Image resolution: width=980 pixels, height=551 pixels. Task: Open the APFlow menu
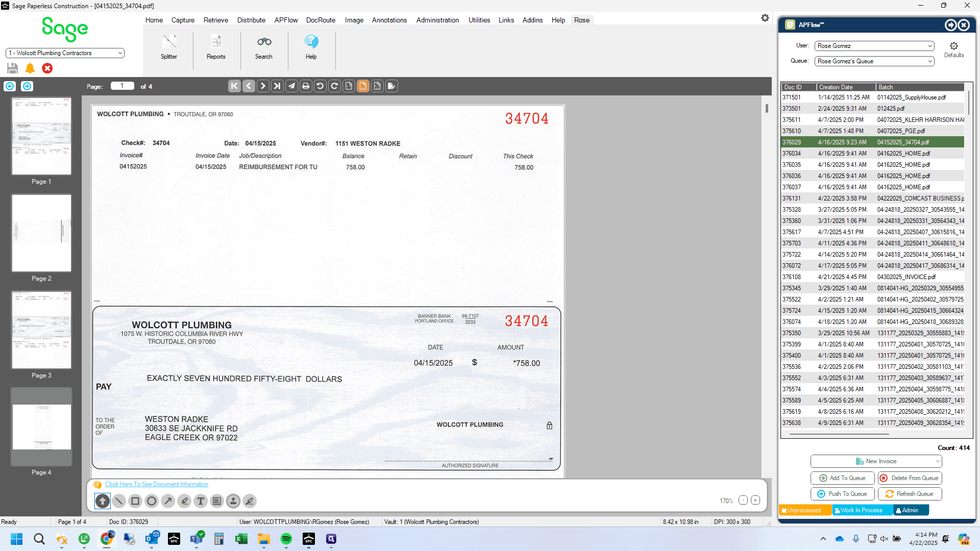pyautogui.click(x=286, y=20)
